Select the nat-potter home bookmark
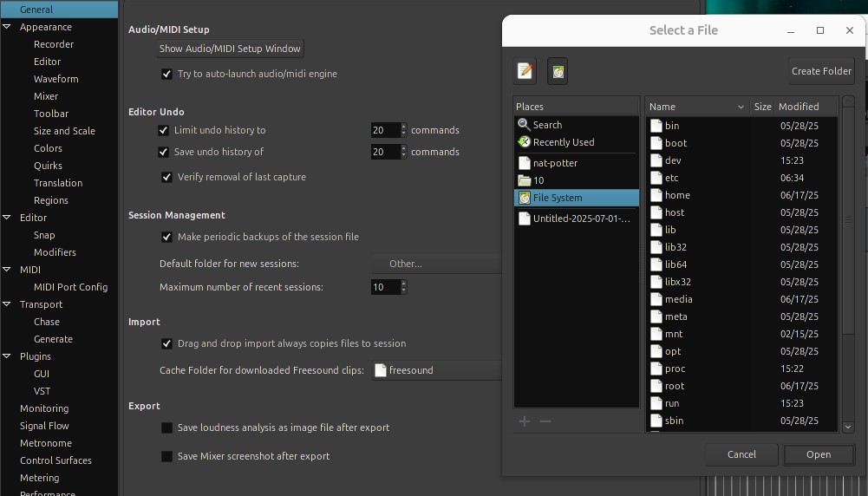Viewport: 868px width, 496px height. [555, 163]
